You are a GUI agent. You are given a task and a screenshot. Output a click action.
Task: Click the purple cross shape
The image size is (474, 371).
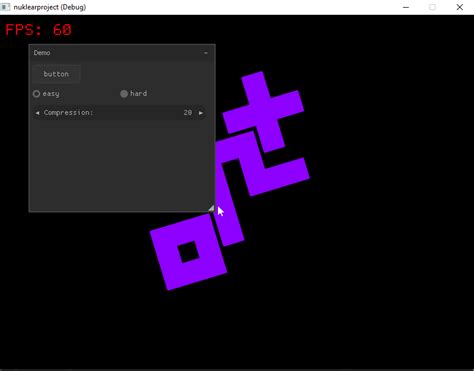[263, 107]
